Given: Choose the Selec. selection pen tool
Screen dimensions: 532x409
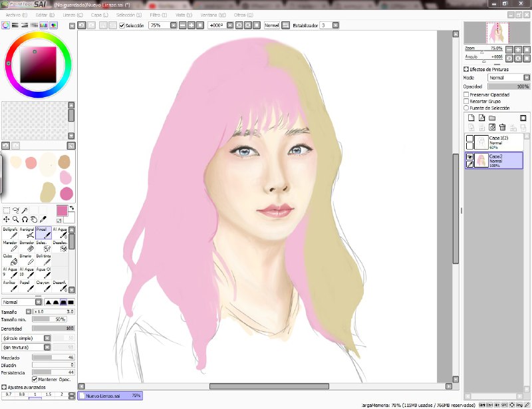Looking at the screenshot, I should click(x=43, y=246).
